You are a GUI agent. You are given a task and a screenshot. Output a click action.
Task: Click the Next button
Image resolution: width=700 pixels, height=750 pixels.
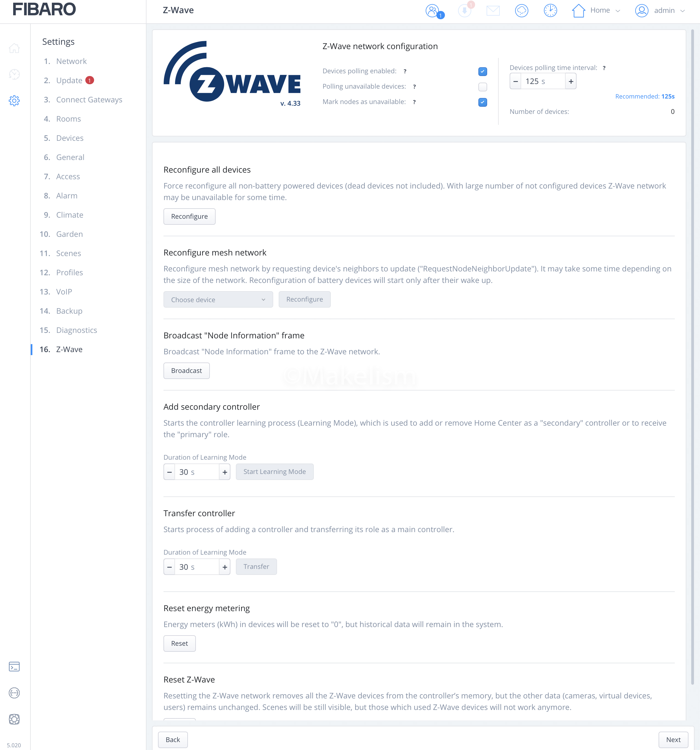(673, 740)
